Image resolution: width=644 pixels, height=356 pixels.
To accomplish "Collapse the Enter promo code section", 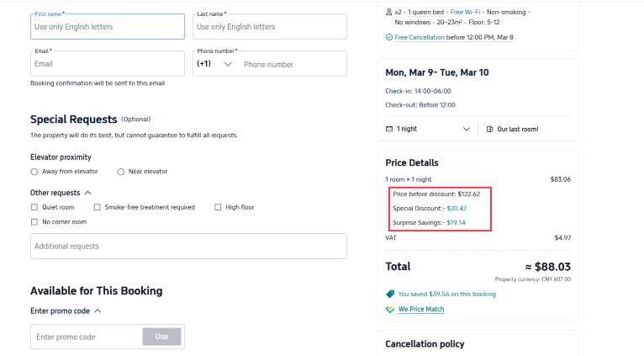I will click(x=98, y=311).
